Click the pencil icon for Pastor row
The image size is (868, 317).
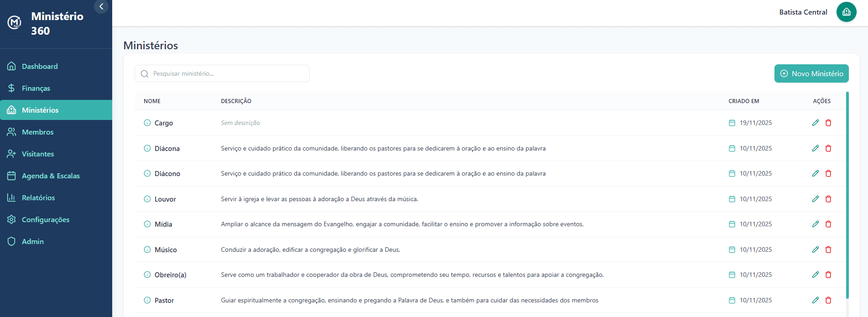click(x=816, y=300)
